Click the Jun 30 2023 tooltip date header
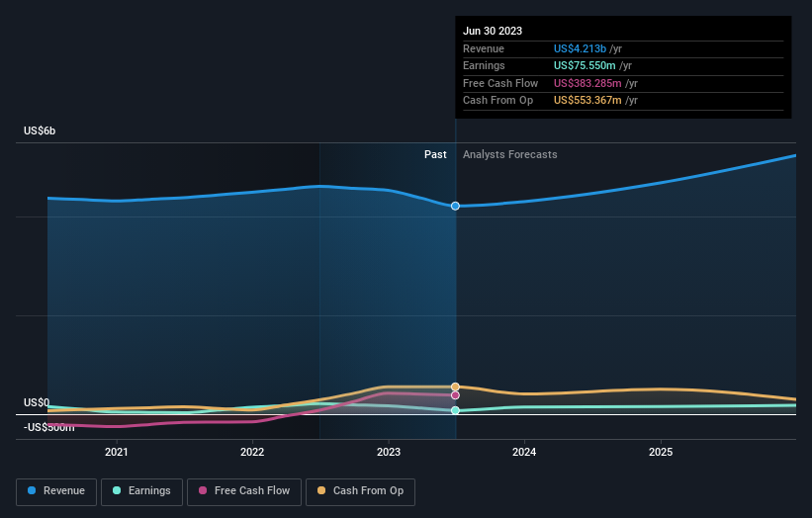This screenshot has width=812, height=518. coord(493,31)
